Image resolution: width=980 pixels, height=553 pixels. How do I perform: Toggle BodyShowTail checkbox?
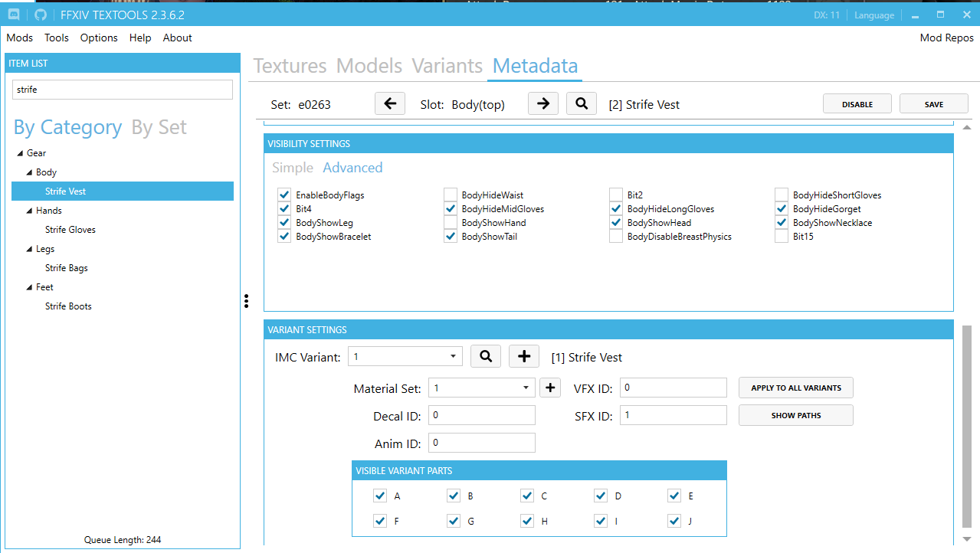tap(450, 237)
